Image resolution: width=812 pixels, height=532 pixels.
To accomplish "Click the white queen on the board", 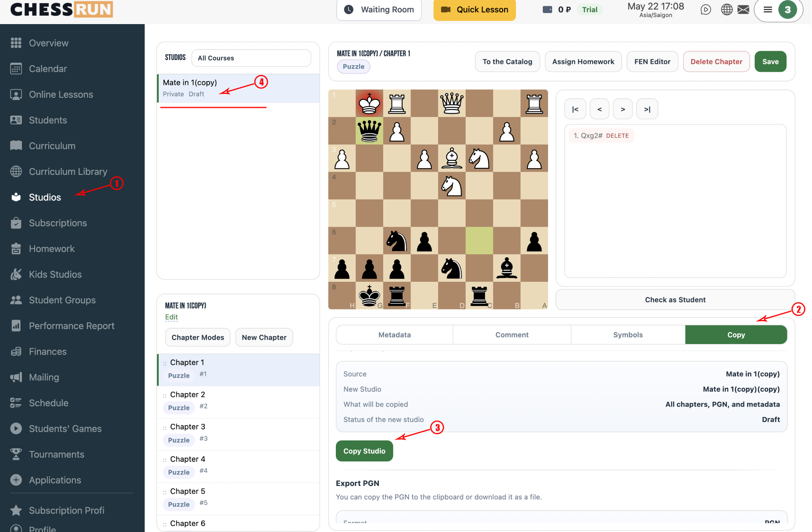I will click(x=452, y=103).
